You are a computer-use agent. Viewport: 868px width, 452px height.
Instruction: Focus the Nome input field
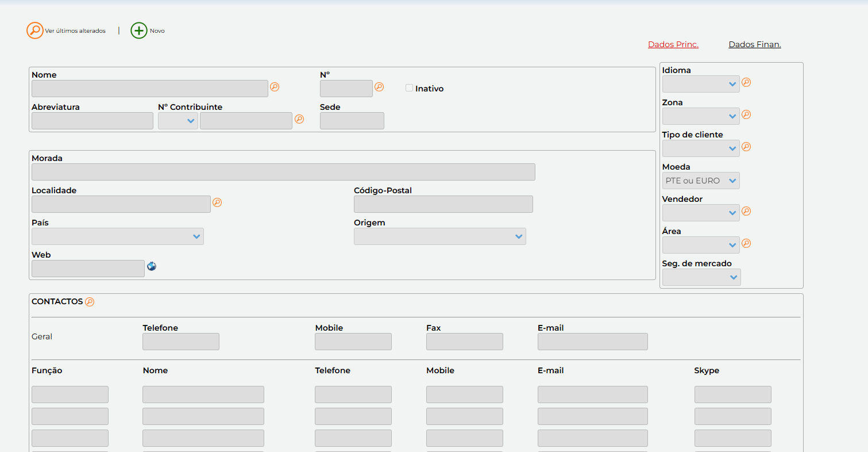[x=150, y=89]
